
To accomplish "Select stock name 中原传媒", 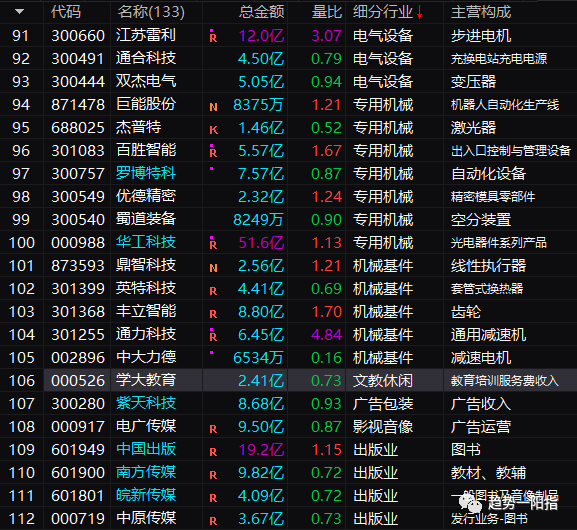I will [146, 519].
